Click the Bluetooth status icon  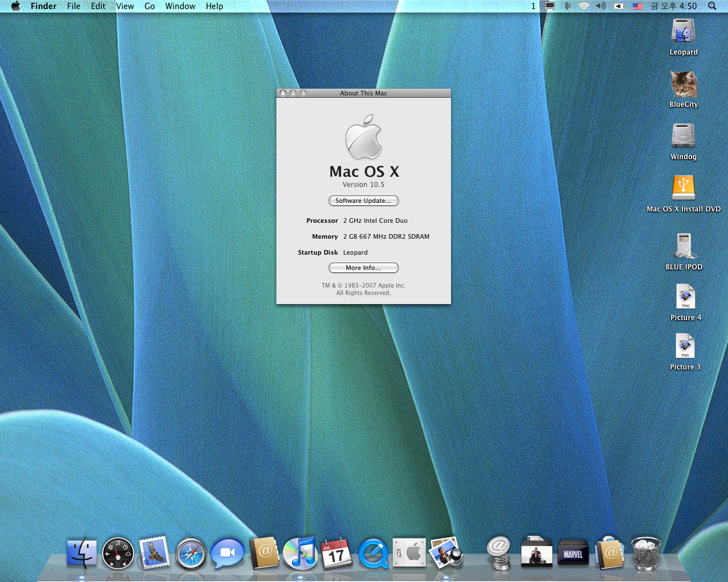pyautogui.click(x=567, y=6)
